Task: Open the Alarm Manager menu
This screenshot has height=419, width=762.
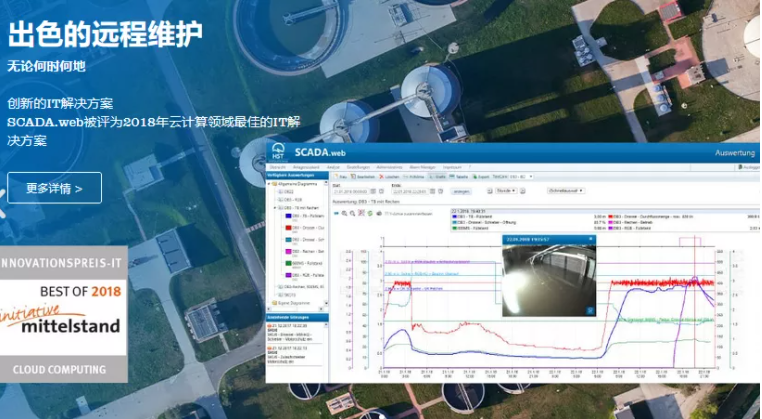Action: coord(422,167)
